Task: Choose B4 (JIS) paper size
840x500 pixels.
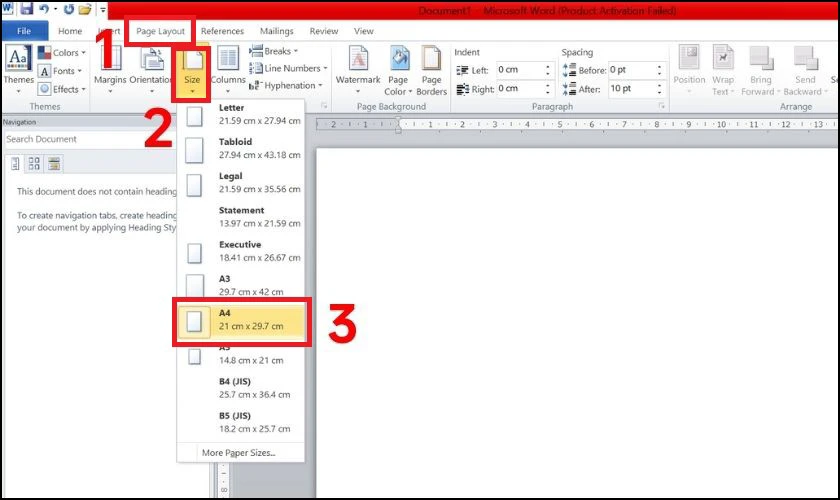Action: [241, 388]
